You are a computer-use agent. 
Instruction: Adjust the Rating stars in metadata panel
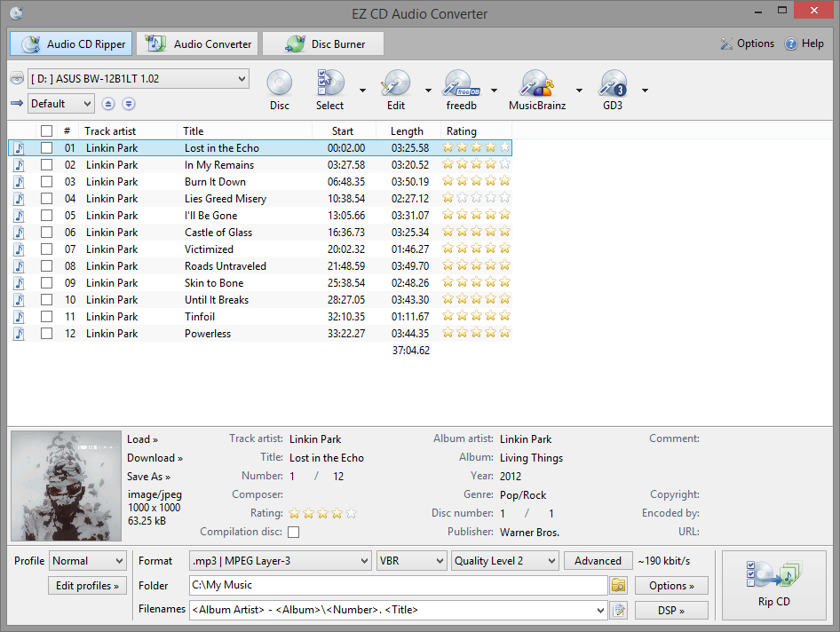coord(322,514)
